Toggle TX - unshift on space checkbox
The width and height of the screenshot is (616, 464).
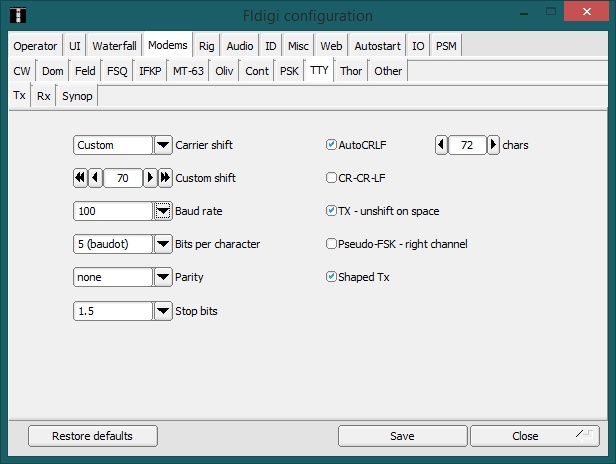[331, 211]
